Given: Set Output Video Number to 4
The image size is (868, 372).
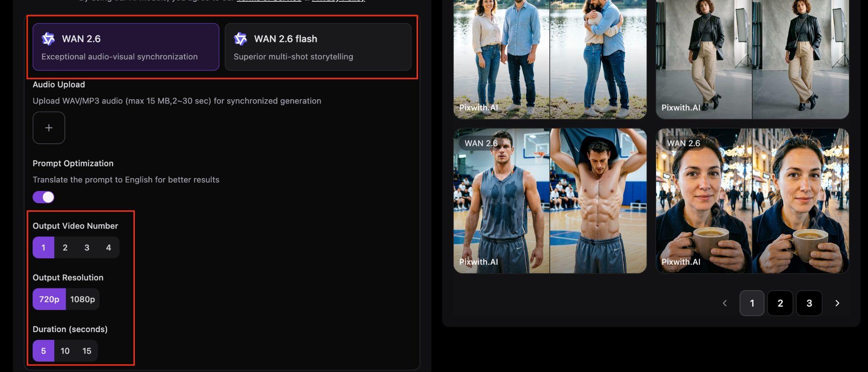Looking at the screenshot, I should click(x=108, y=248).
